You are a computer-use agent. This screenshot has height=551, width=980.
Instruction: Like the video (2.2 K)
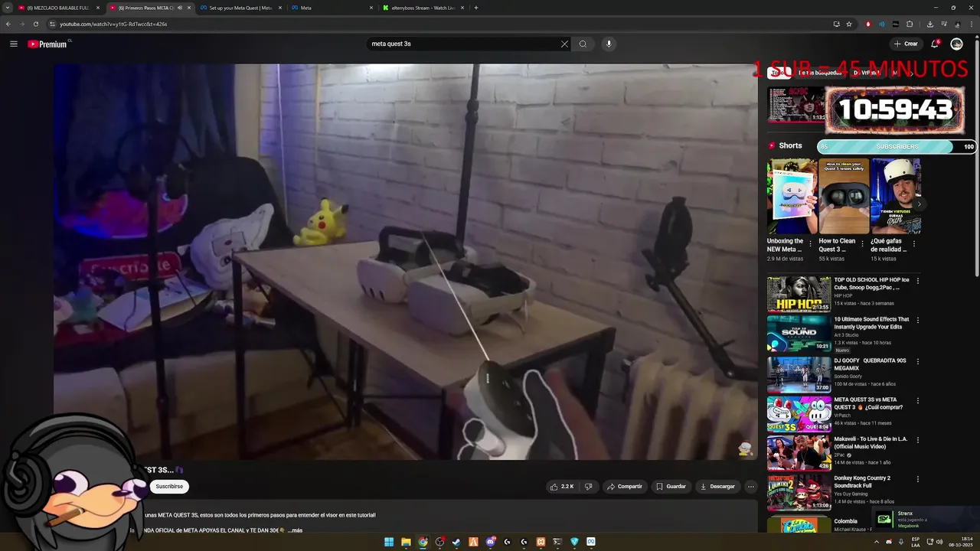pos(562,486)
